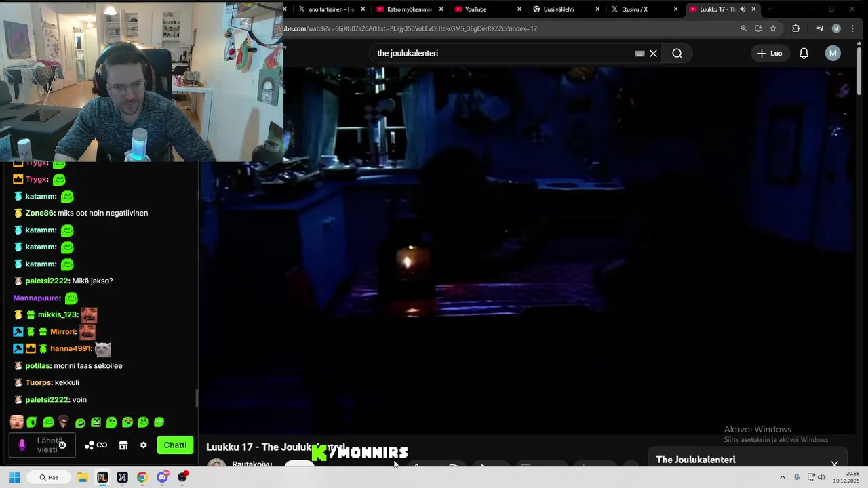Viewport: 868px width, 488px height.
Task: Pick the sunglasses face emote in quick row
Action: point(63,422)
